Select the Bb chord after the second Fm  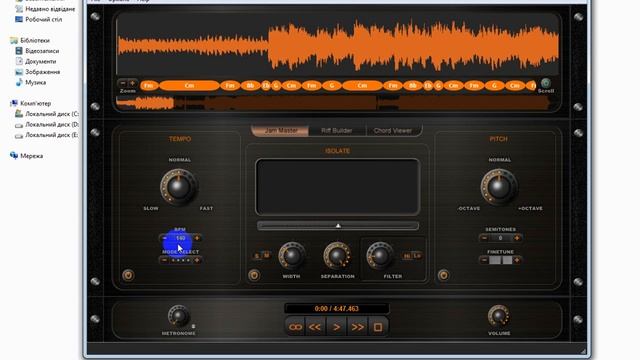(x=250, y=86)
